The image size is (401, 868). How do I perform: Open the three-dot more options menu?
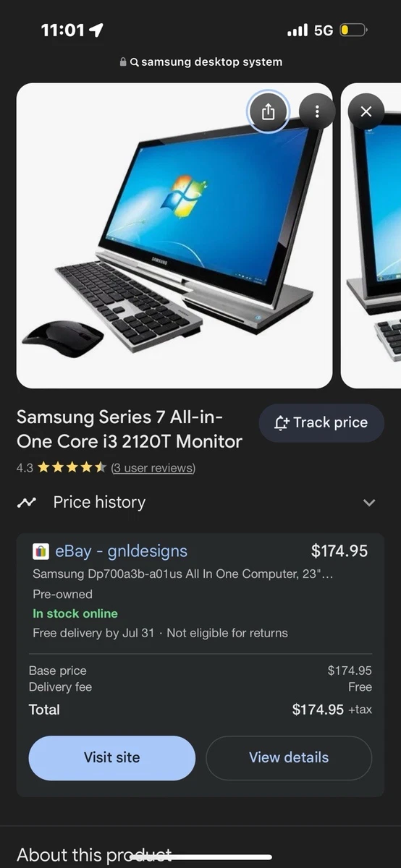coord(317,111)
